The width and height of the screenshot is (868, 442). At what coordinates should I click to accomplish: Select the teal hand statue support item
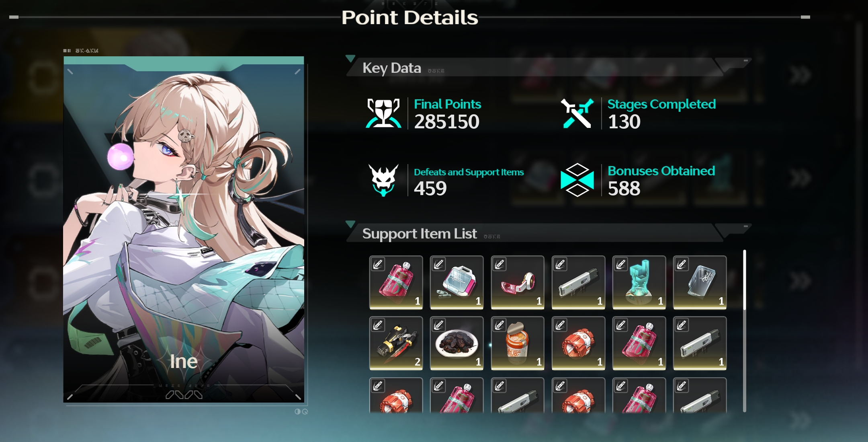tap(639, 282)
